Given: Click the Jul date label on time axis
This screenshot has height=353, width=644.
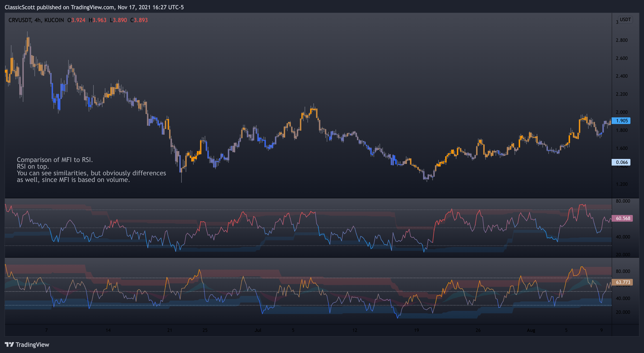Looking at the screenshot, I should point(258,330).
